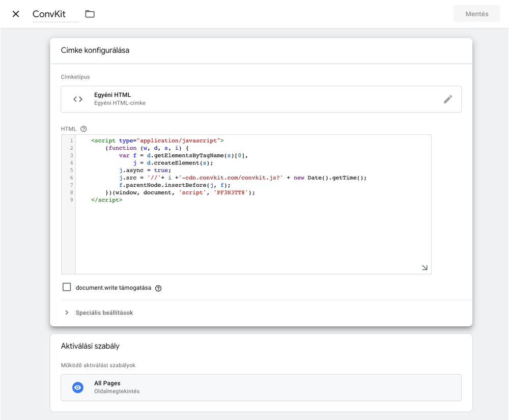Screen dimensions: 509x420
Task: Click the 'PF3N3TT8' string in the code
Action: click(232, 193)
